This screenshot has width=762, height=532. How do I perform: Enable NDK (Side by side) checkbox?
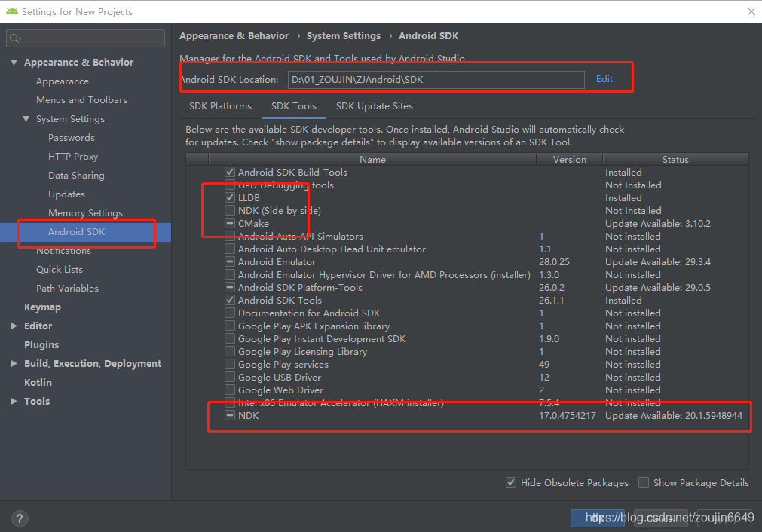click(230, 210)
